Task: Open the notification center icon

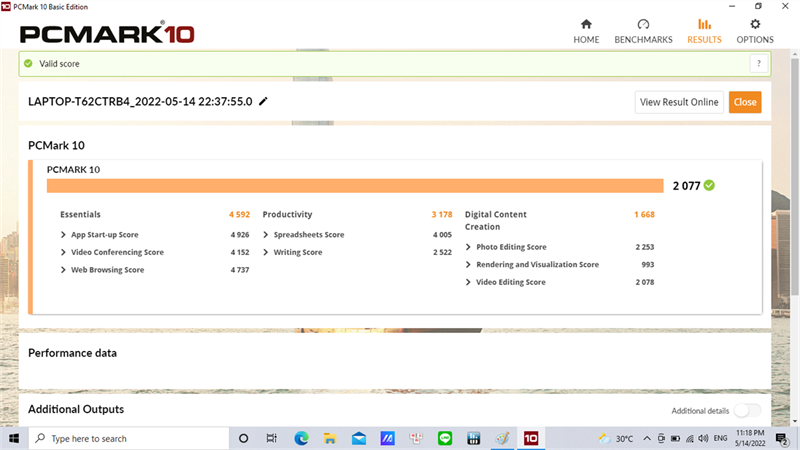Action: click(781, 438)
